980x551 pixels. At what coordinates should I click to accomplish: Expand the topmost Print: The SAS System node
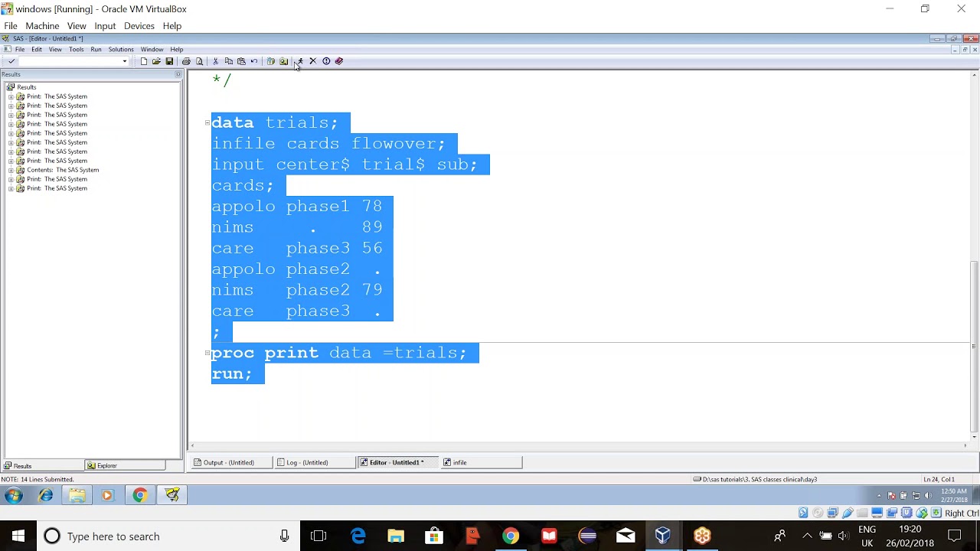pyautogui.click(x=11, y=96)
